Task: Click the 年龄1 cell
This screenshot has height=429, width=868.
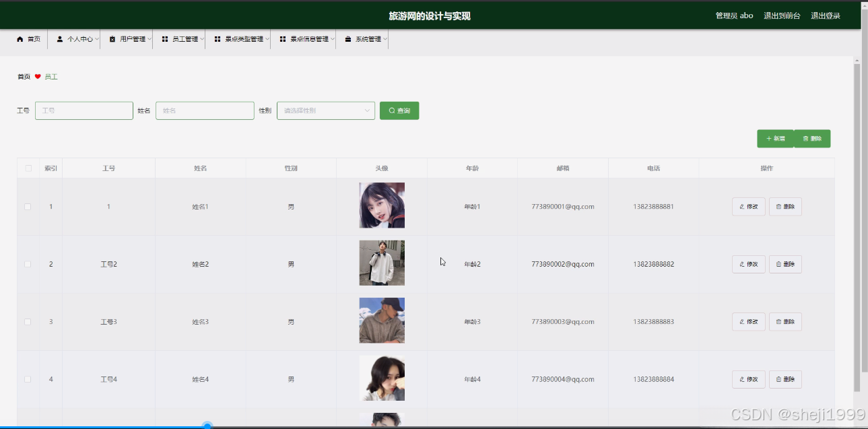Action: [x=472, y=207]
